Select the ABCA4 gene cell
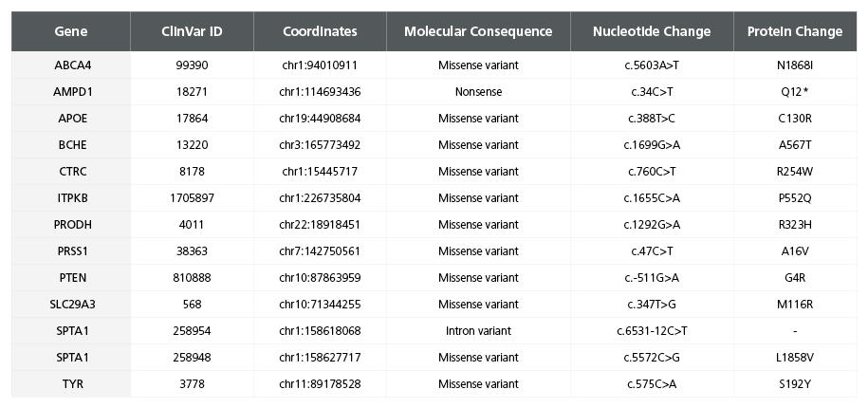This screenshot has width=868, height=408. (x=71, y=65)
